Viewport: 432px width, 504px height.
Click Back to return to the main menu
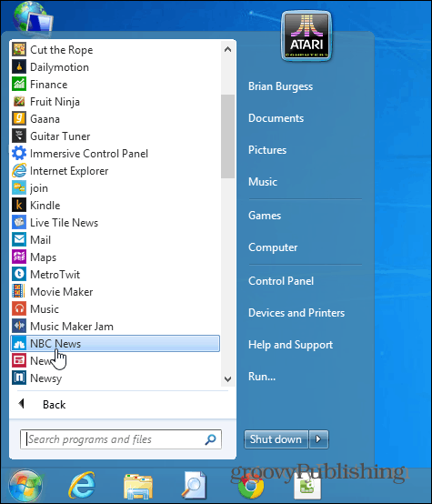54,404
